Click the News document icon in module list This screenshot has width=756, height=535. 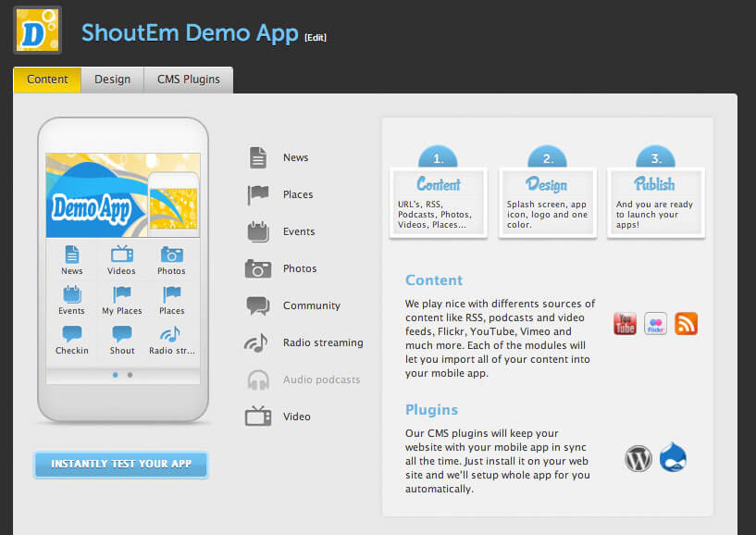[257, 157]
